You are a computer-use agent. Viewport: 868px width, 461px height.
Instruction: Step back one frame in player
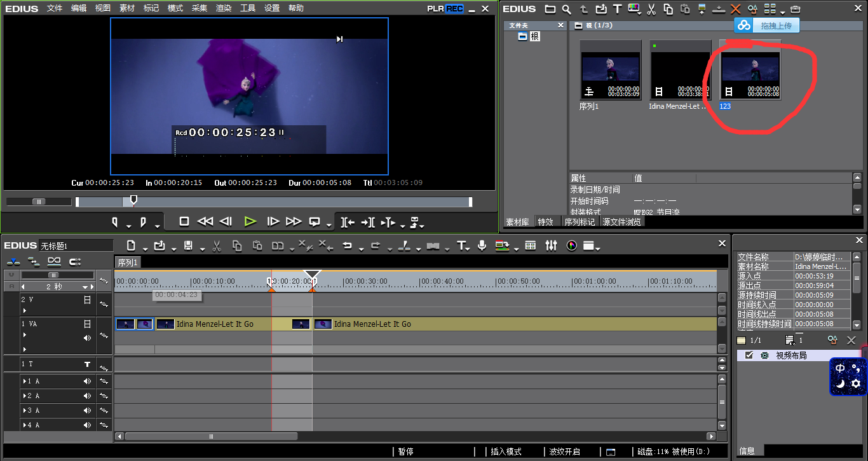point(226,221)
